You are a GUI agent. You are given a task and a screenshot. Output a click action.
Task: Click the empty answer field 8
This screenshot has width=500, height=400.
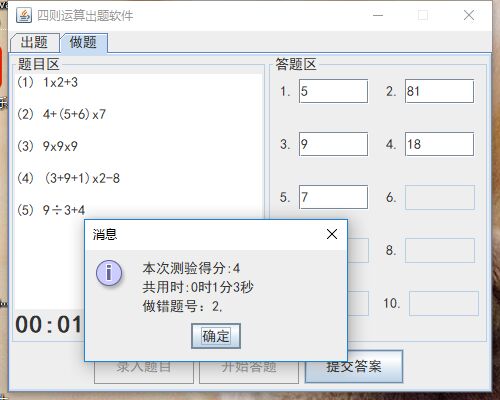[x=440, y=250]
